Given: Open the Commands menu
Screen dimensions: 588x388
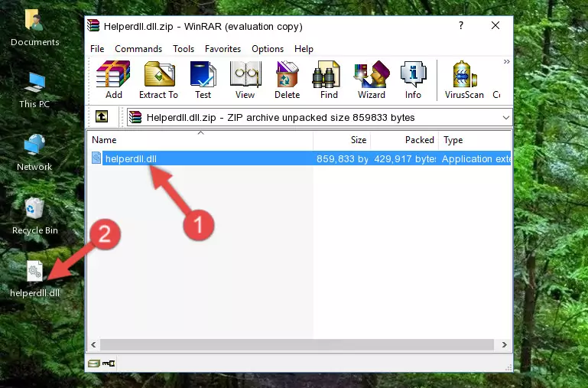Looking at the screenshot, I should pyautogui.click(x=138, y=49).
